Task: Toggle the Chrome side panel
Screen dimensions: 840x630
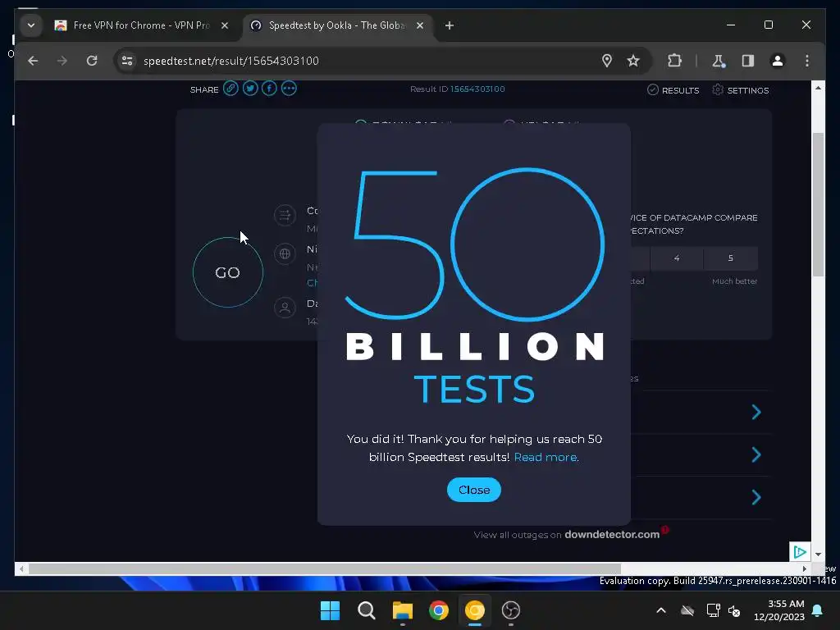Action: coord(748,61)
